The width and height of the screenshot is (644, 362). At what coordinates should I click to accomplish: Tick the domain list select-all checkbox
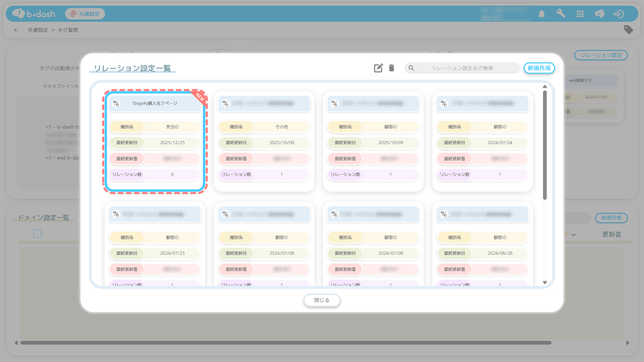(37, 234)
